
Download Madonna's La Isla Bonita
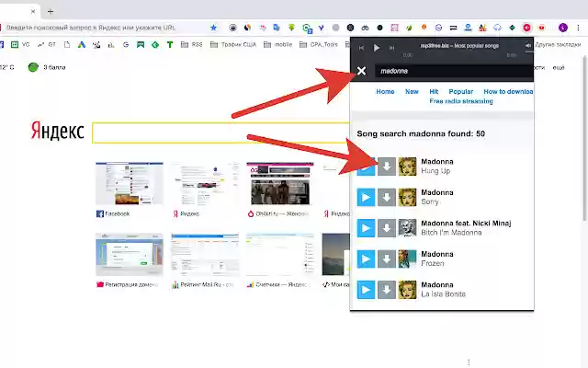386,290
